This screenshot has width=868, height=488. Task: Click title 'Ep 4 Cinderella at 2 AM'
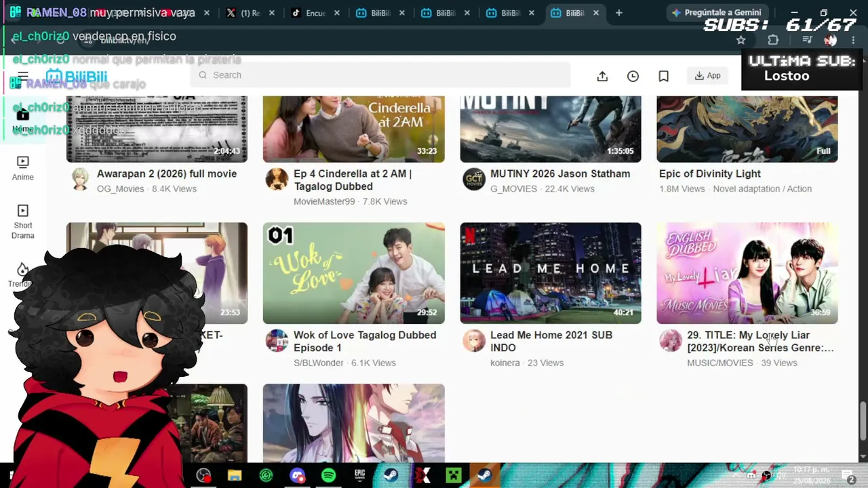tap(353, 180)
